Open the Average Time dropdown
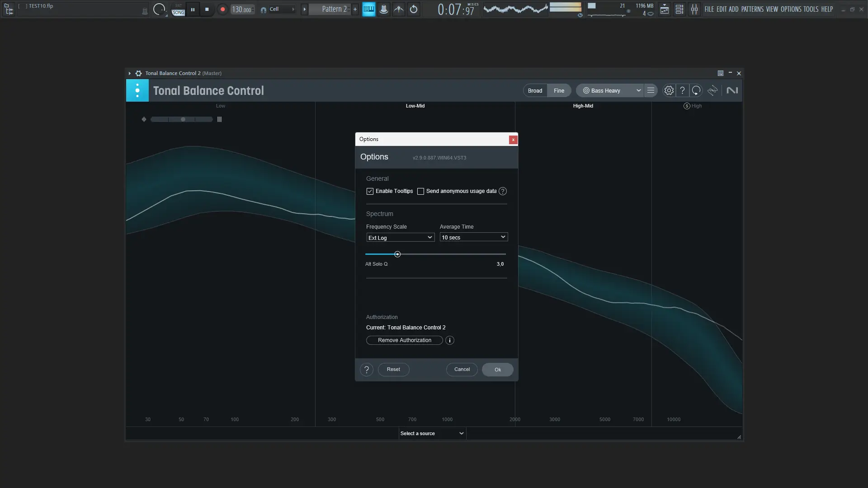 coord(473,237)
